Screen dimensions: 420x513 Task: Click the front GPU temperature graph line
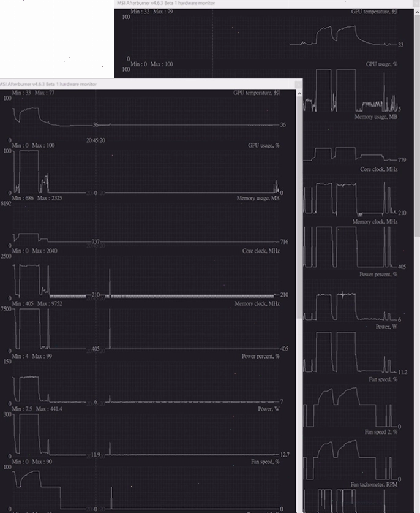[146, 117]
